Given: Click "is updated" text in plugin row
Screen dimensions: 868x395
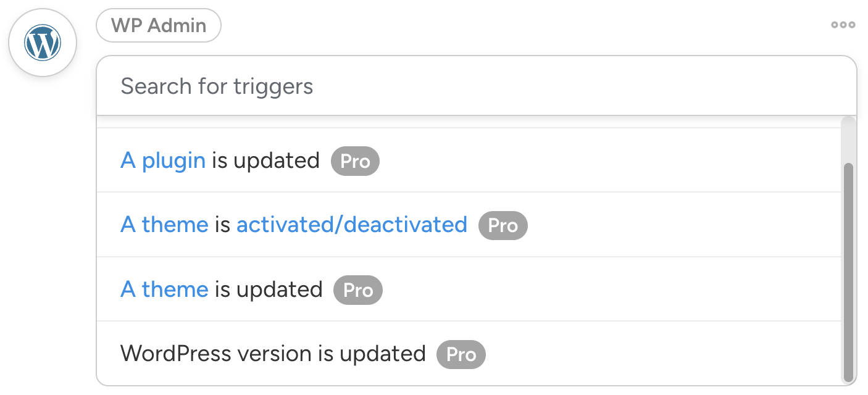Looking at the screenshot, I should pyautogui.click(x=266, y=160).
